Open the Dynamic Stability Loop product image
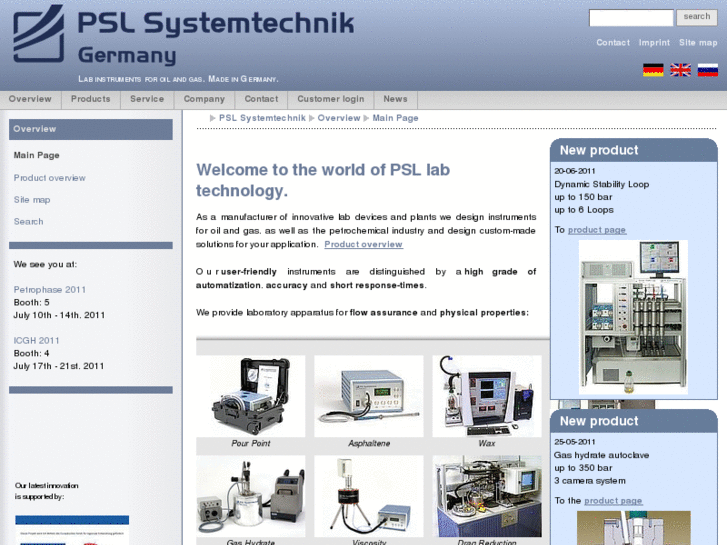This screenshot has height=545, width=727. [633, 317]
